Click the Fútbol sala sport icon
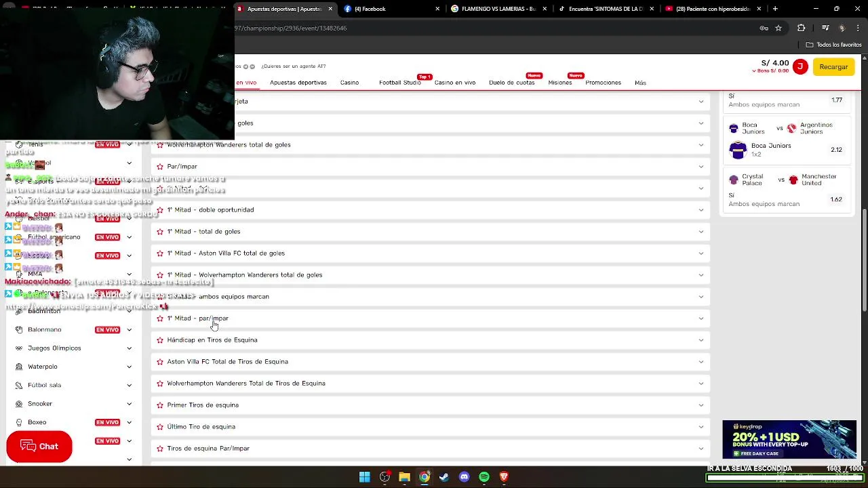This screenshot has height=488, width=868. [x=19, y=385]
